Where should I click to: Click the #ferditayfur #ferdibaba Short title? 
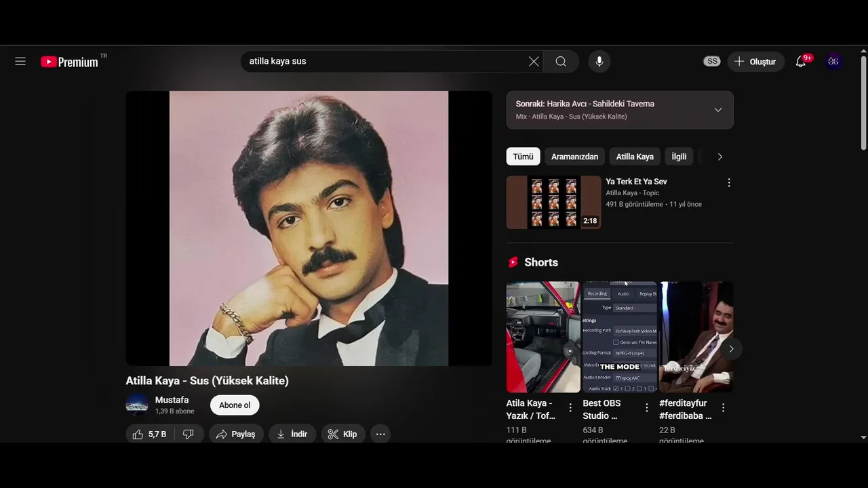pyautogui.click(x=686, y=409)
